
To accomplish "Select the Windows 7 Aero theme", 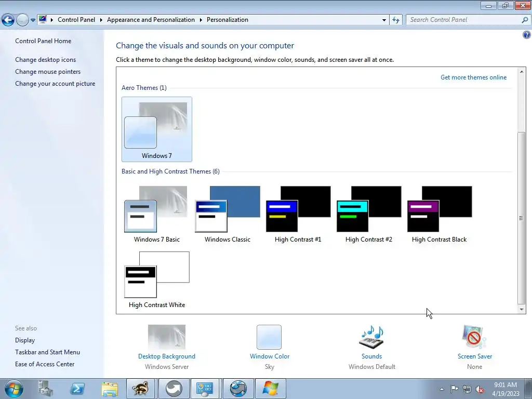I will (157, 129).
